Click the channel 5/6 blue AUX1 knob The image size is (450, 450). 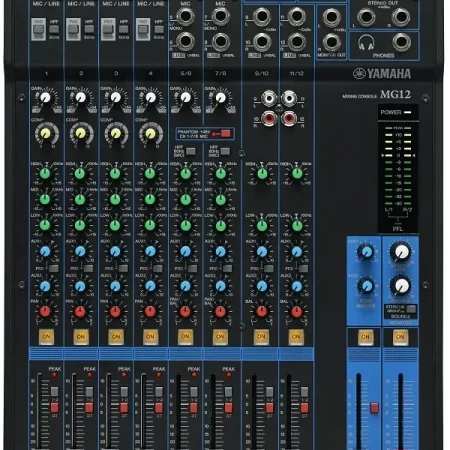coord(185,251)
